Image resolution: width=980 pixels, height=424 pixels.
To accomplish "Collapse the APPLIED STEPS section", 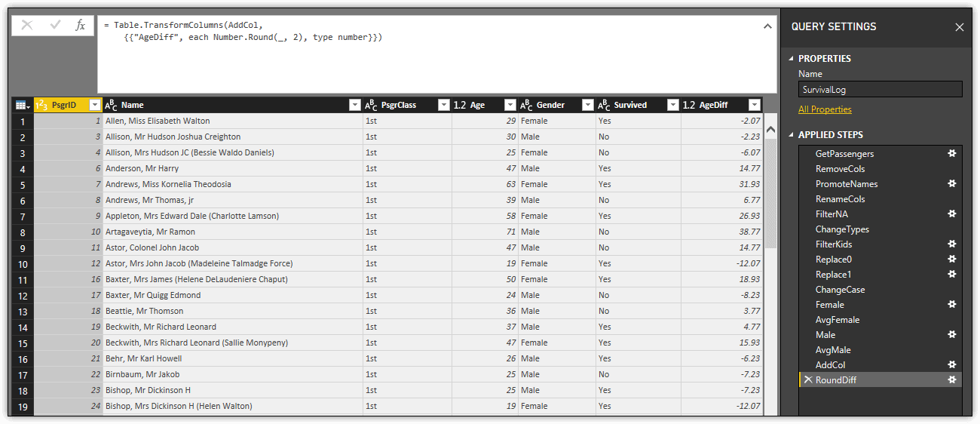I will (792, 135).
